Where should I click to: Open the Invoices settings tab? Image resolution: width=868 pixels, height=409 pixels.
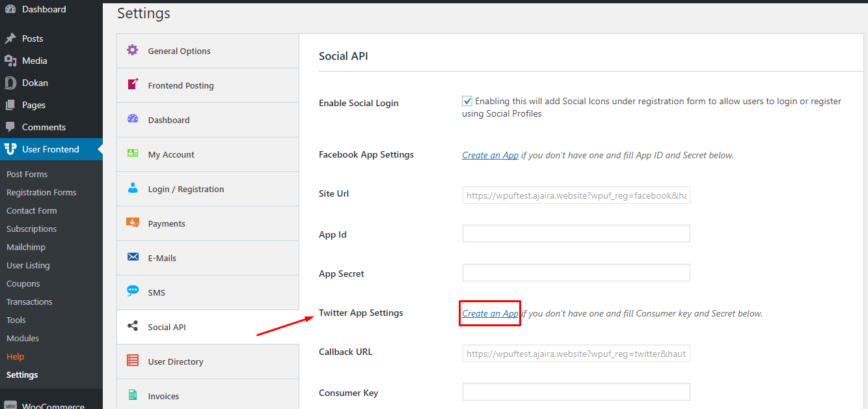click(208, 394)
